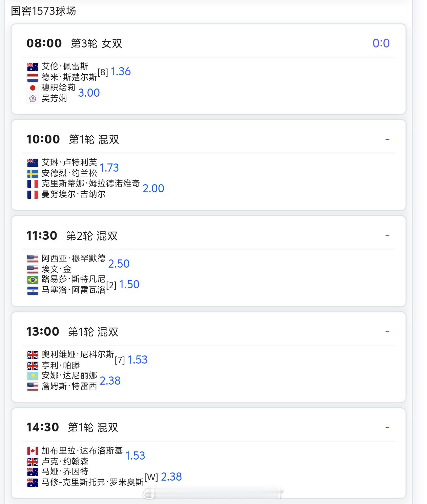The image size is (427, 504).
Task: Tap the 0:0 score of 08:00 match
Action: [x=381, y=43]
